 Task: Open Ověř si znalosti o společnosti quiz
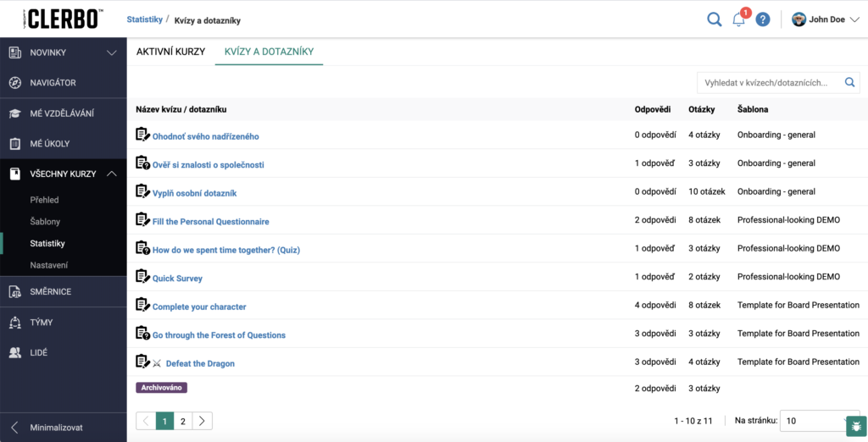pos(209,165)
